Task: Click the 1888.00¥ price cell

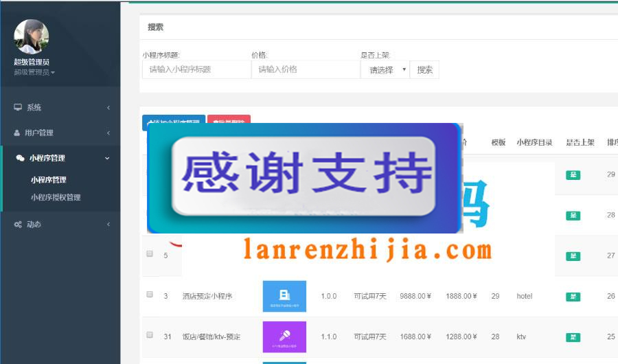Action: pyautogui.click(x=461, y=296)
